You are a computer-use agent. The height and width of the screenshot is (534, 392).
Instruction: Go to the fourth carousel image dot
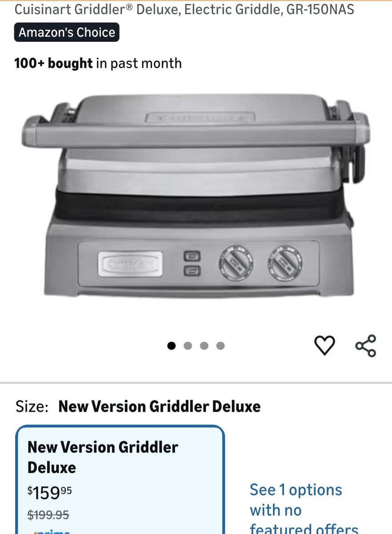[x=220, y=346]
